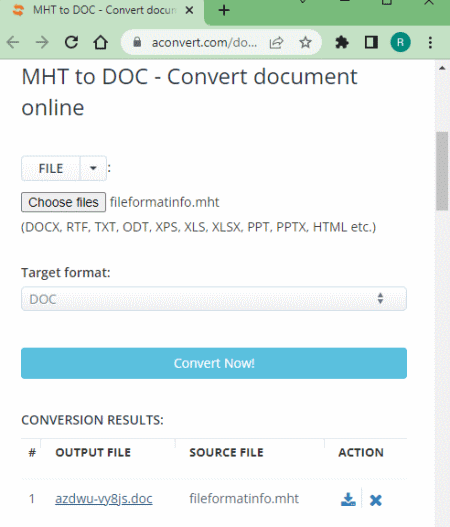The height and width of the screenshot is (527, 450).
Task: Expand the FILE source dropdown arrow
Action: tap(93, 168)
